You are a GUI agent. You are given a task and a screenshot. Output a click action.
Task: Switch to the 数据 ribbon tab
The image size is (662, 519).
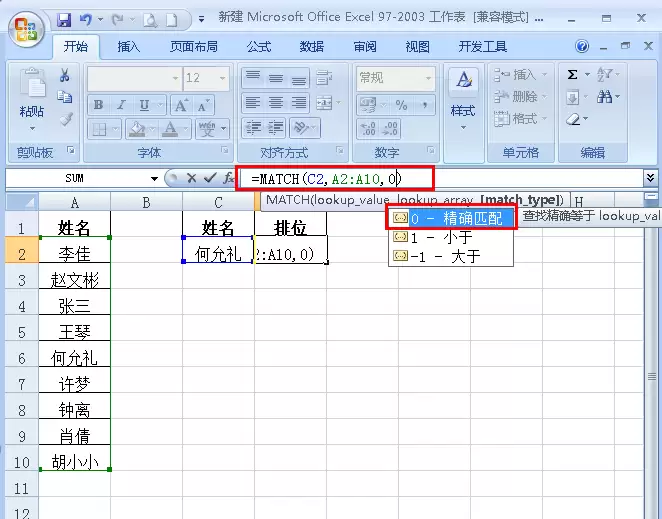click(x=312, y=46)
